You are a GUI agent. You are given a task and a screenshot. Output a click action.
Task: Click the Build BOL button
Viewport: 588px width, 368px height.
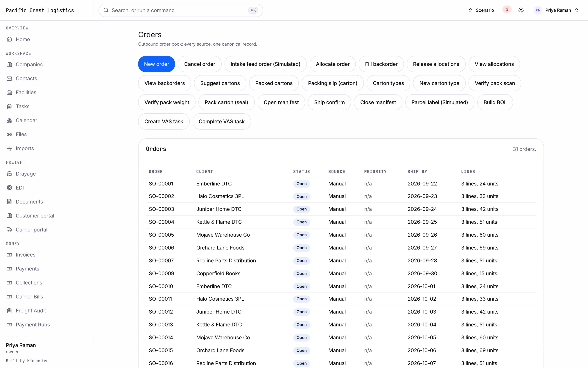495,102
